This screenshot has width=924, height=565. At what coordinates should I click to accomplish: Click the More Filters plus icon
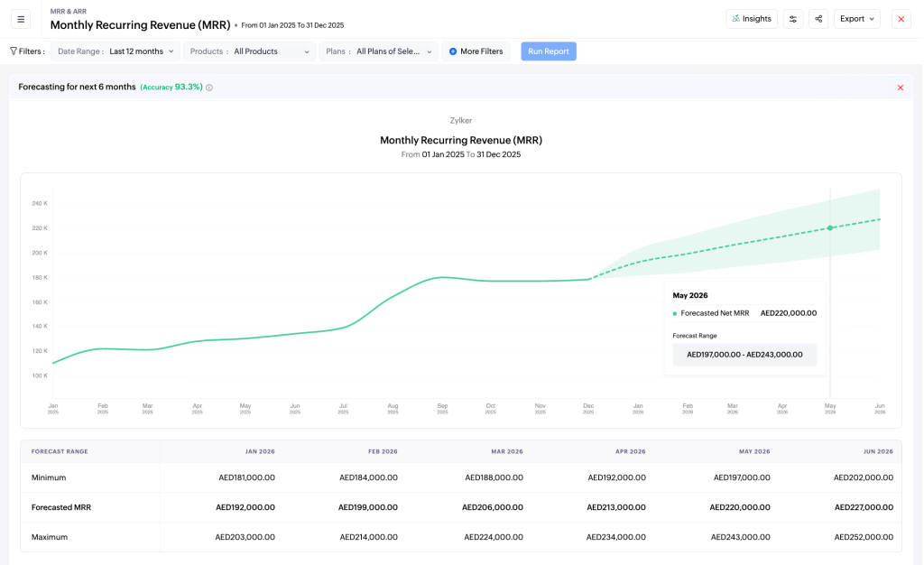tap(453, 51)
